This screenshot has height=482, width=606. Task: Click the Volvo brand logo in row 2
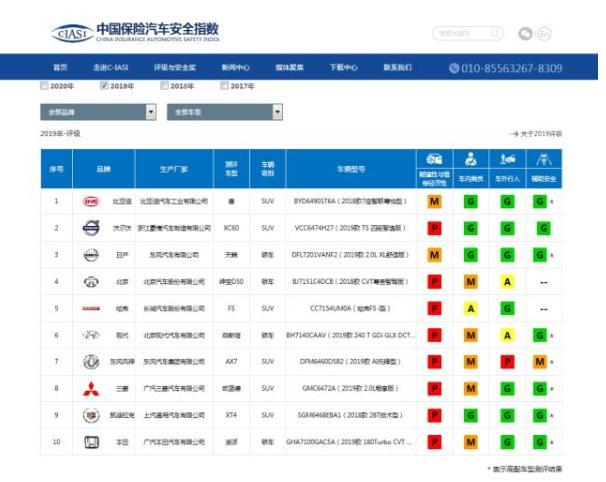tap(91, 228)
